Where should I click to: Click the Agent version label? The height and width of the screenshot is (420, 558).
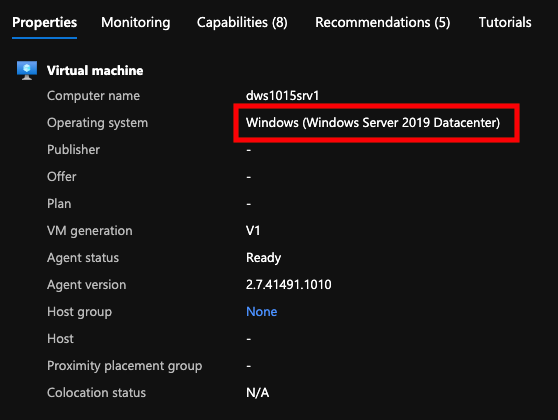pyautogui.click(x=86, y=285)
